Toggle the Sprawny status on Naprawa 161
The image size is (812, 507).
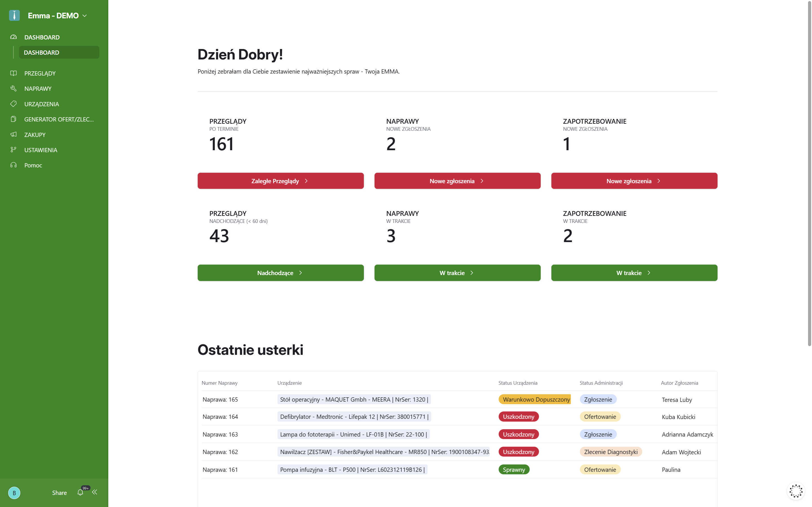point(514,470)
